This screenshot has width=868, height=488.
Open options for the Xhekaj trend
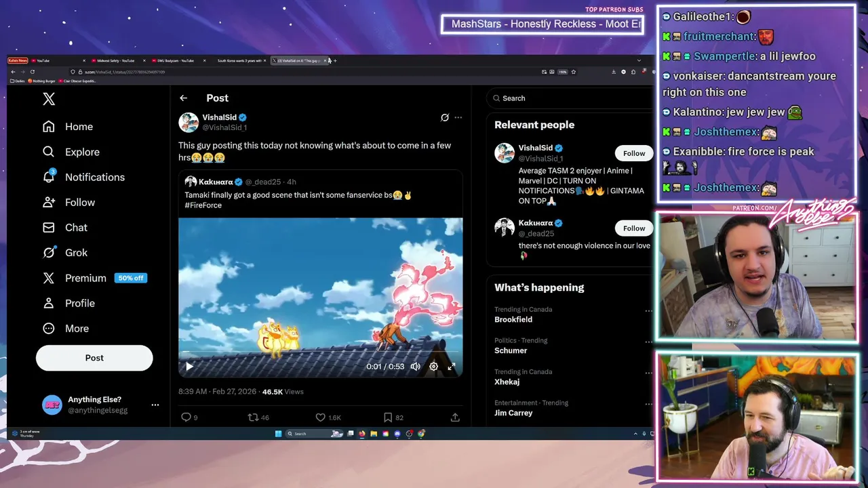(x=648, y=373)
